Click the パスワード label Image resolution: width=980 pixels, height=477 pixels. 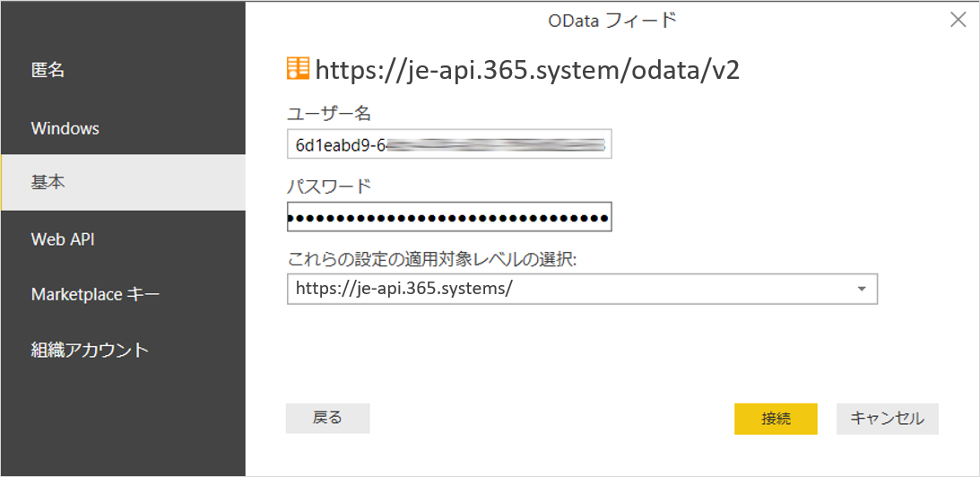point(329,186)
